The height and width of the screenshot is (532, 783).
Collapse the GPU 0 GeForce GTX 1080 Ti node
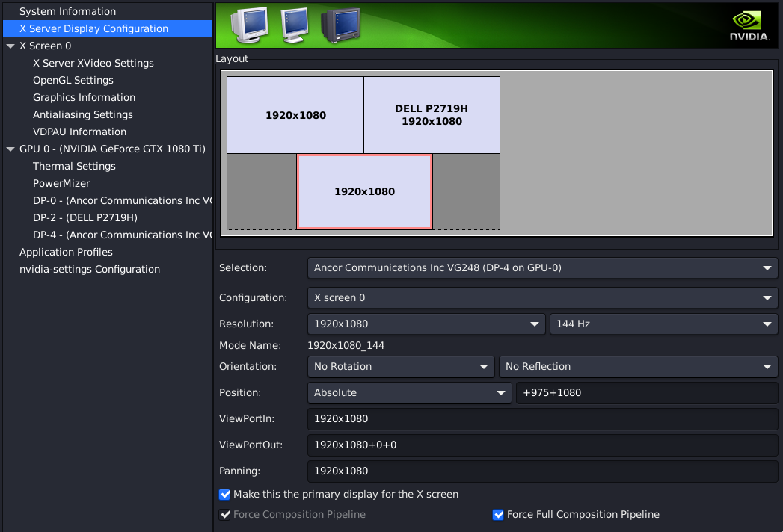(x=10, y=149)
